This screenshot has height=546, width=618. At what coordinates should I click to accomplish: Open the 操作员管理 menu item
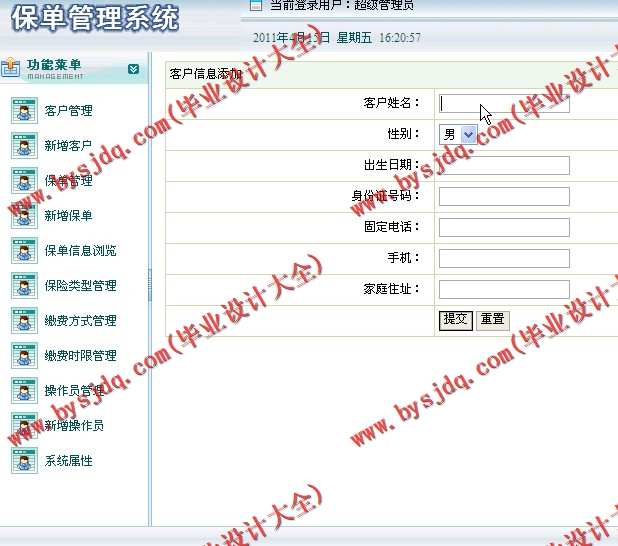pyautogui.click(x=74, y=391)
